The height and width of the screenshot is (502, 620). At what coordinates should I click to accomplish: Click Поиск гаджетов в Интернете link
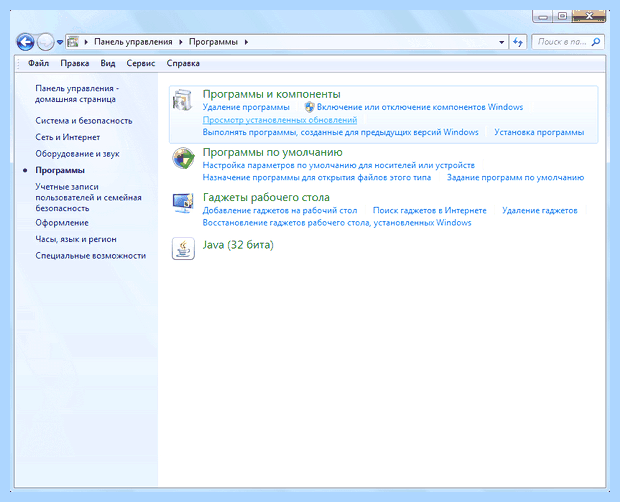(429, 210)
